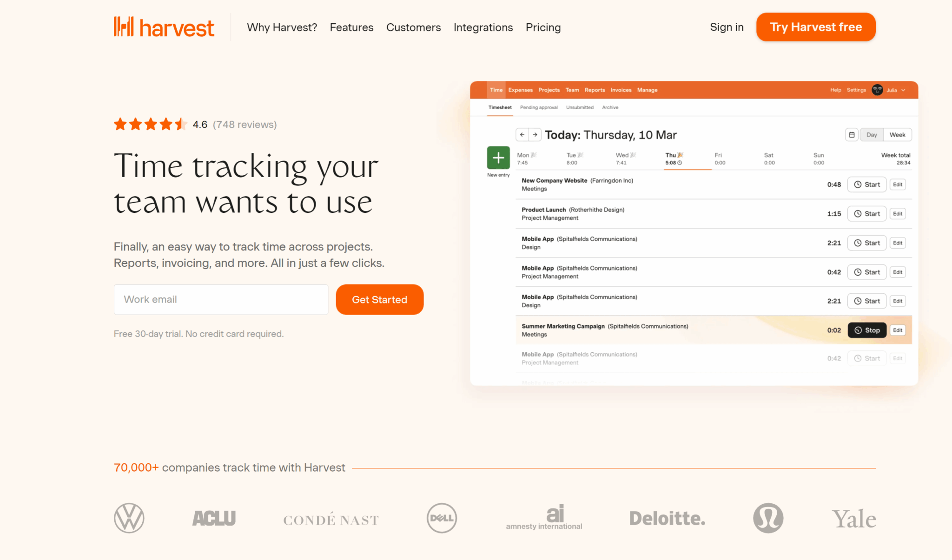Open the Features nav menu
Screen dimensions: 952x560
point(351,27)
